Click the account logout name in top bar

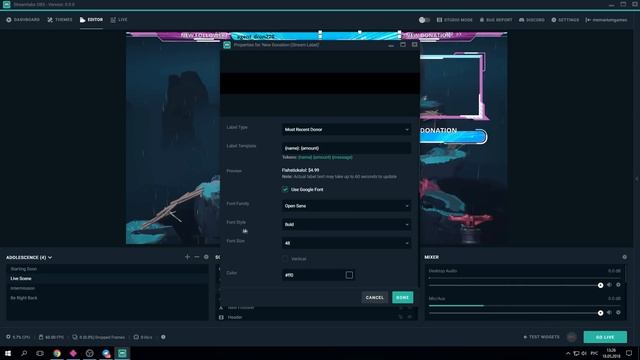pos(606,20)
